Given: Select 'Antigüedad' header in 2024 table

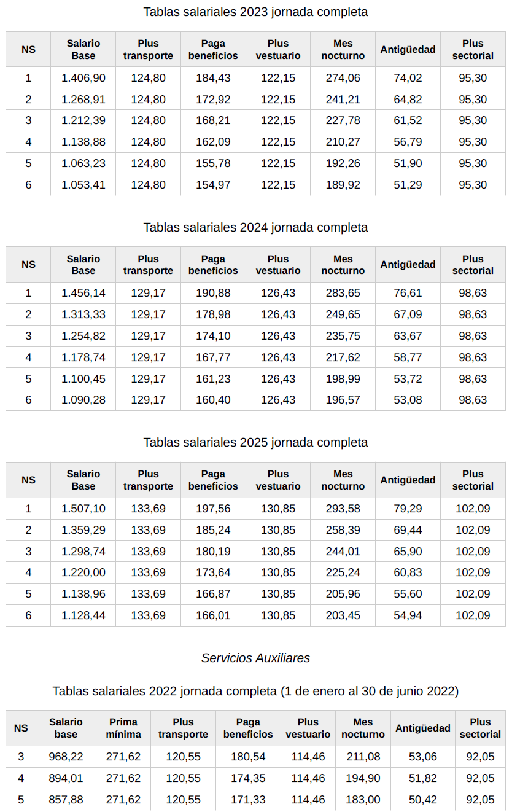Looking at the screenshot, I should click(408, 265).
